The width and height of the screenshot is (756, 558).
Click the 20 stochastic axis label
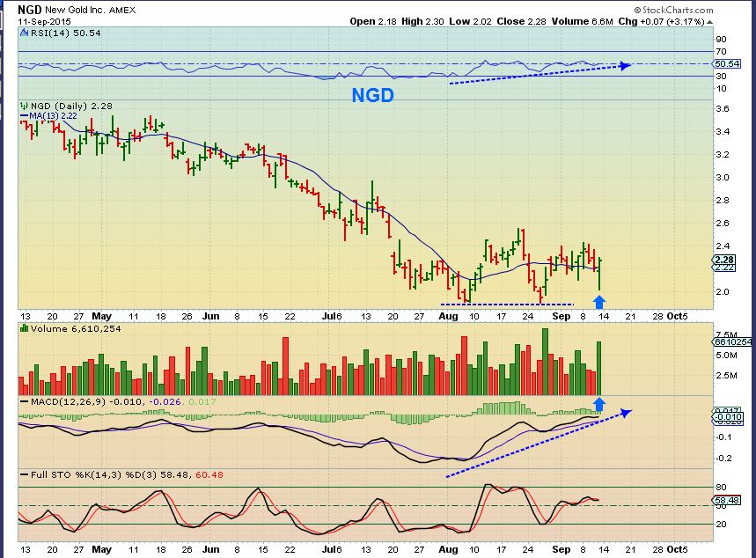tap(722, 525)
